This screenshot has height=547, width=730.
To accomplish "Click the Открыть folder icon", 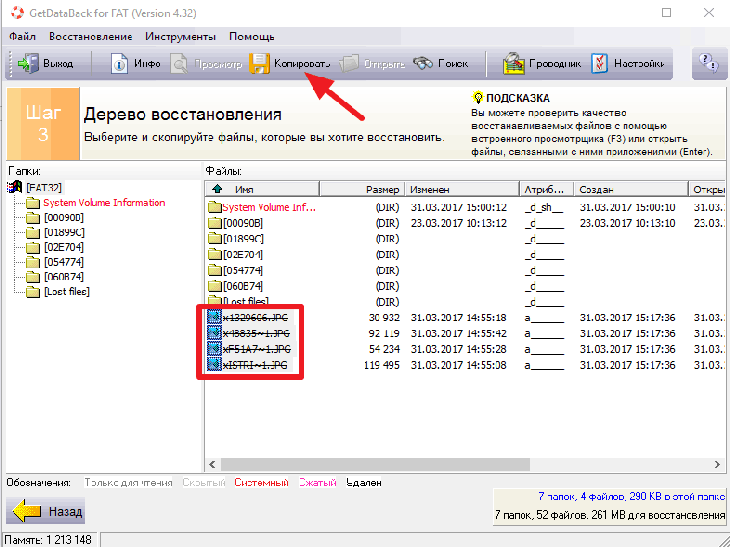I will [x=349, y=64].
